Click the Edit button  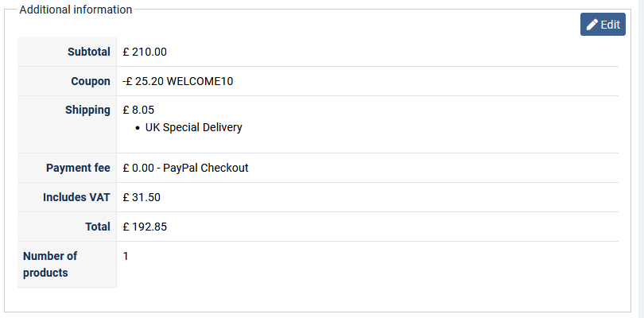pos(603,25)
